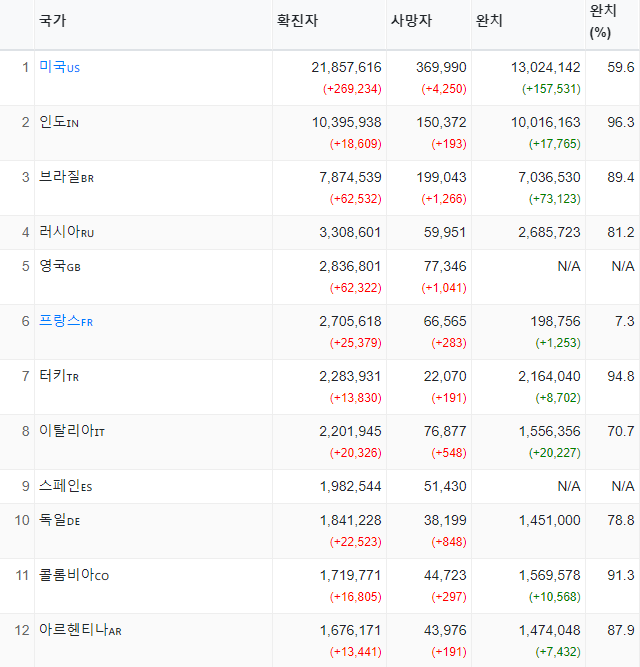Click India confirmed cases 10,395,938
The image size is (640, 667).
coord(347,123)
